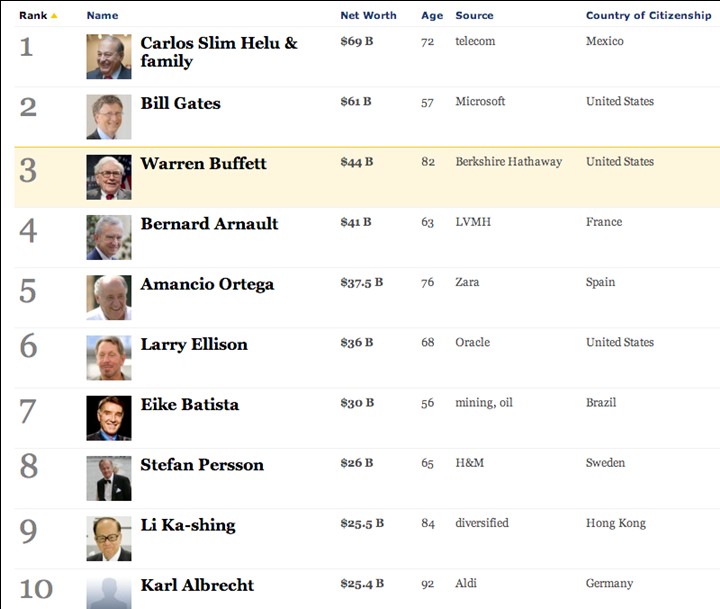Click the Source column header
The image size is (720, 609).
(x=473, y=15)
